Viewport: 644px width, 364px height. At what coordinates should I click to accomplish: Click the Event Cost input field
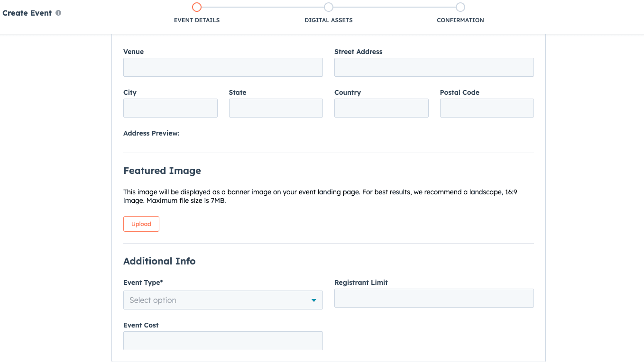coord(223,341)
